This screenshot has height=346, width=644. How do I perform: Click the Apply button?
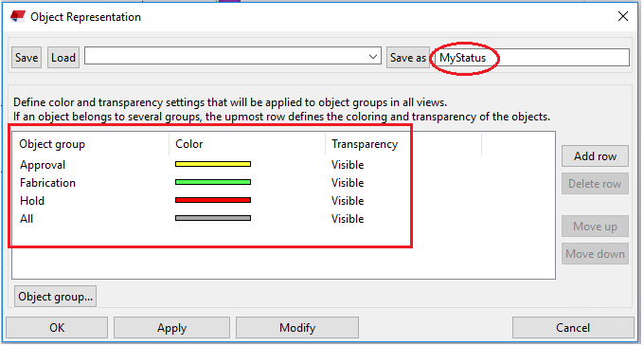tap(171, 327)
